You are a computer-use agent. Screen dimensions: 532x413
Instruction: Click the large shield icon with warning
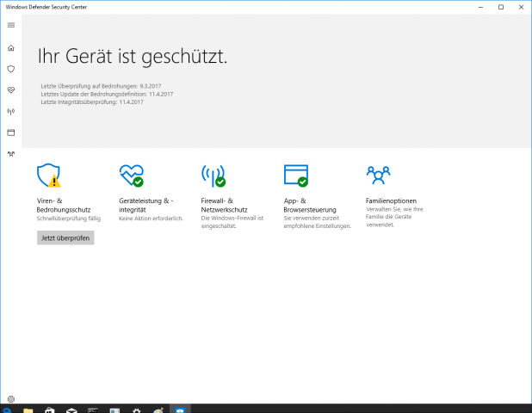click(49, 176)
